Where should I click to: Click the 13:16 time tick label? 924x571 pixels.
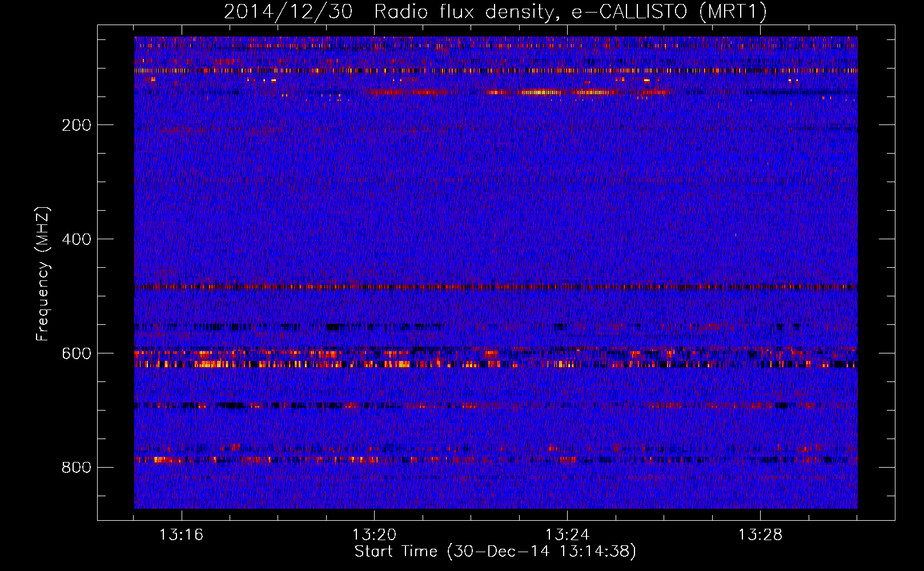(x=181, y=535)
